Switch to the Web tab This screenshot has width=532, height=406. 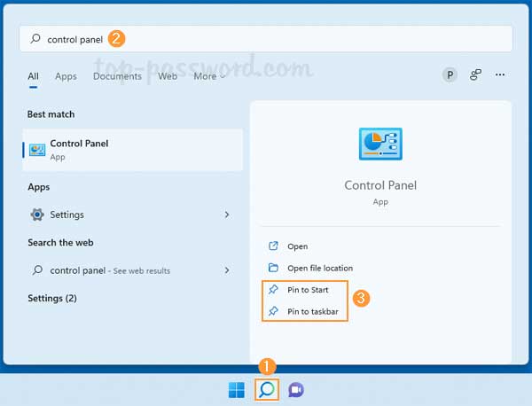(x=168, y=76)
